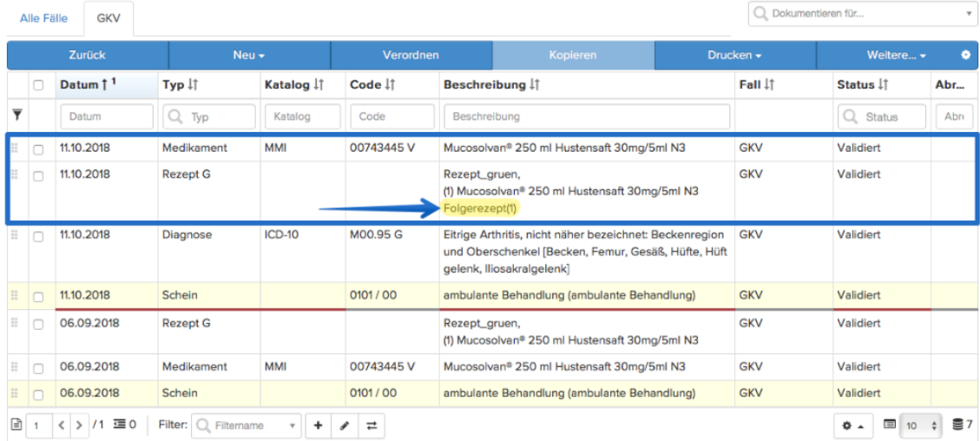Click the Verordnen button
980x441 pixels.
411,55
